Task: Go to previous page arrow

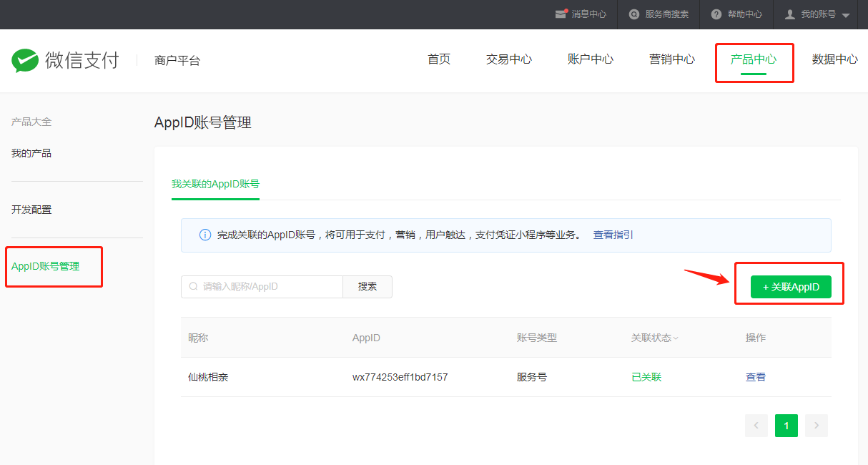Action: pyautogui.click(x=756, y=426)
